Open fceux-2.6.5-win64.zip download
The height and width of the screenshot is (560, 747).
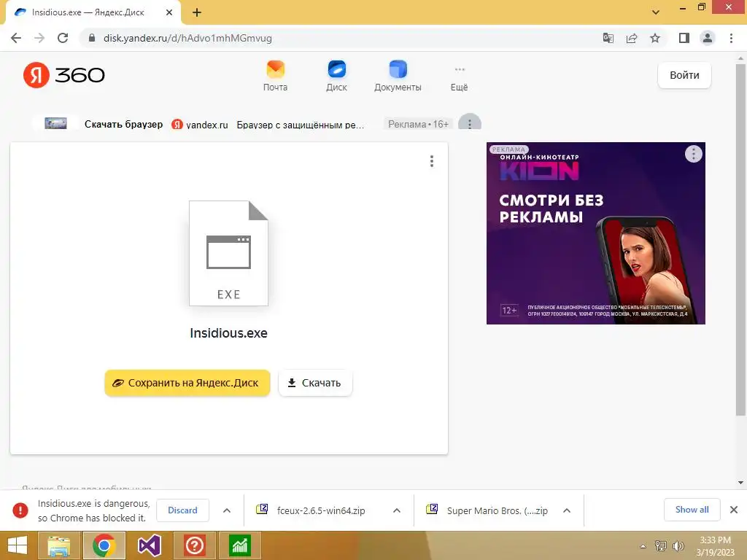pyautogui.click(x=321, y=510)
